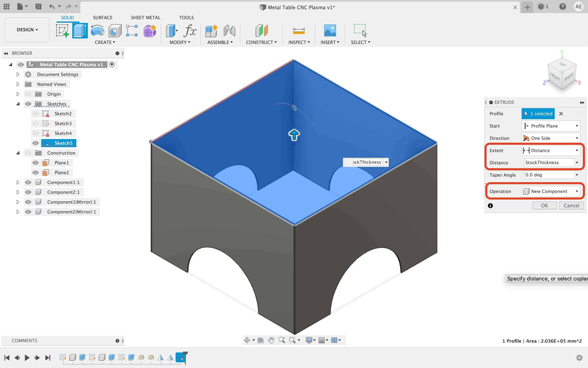Open the job status clock icon
The width and height of the screenshot is (588, 368).
click(541, 7)
